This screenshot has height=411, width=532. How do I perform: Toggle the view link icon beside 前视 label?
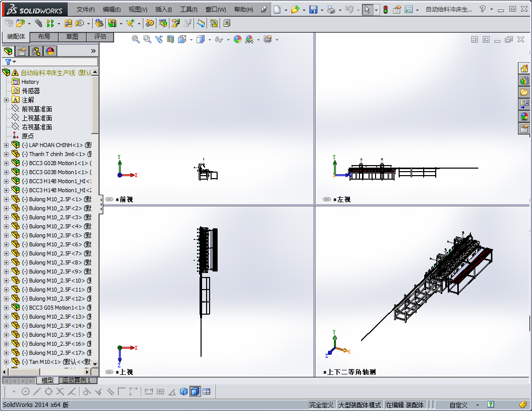[x=109, y=199]
